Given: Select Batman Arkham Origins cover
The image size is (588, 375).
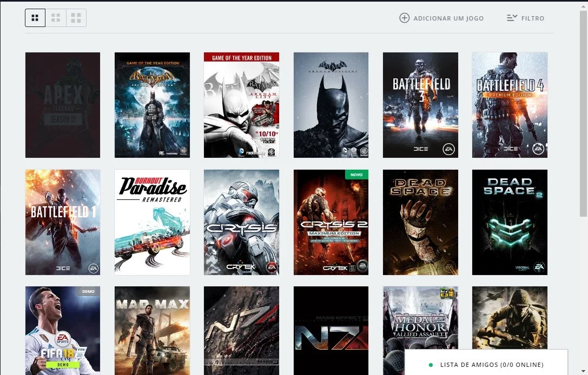Looking at the screenshot, I should [331, 105].
